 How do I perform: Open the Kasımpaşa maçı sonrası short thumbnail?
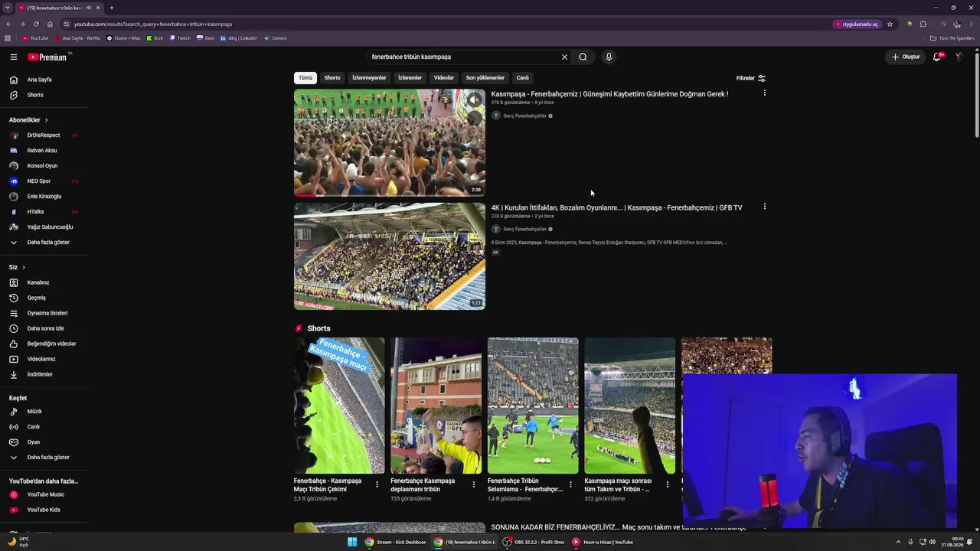(630, 406)
